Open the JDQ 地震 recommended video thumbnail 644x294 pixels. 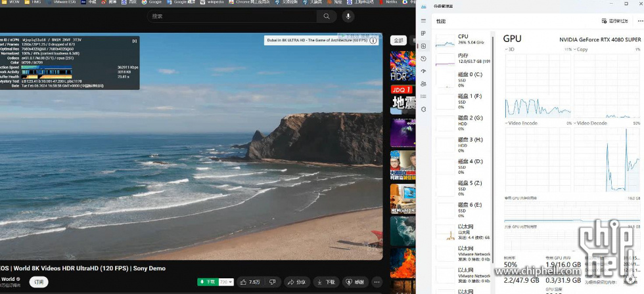(x=402, y=100)
